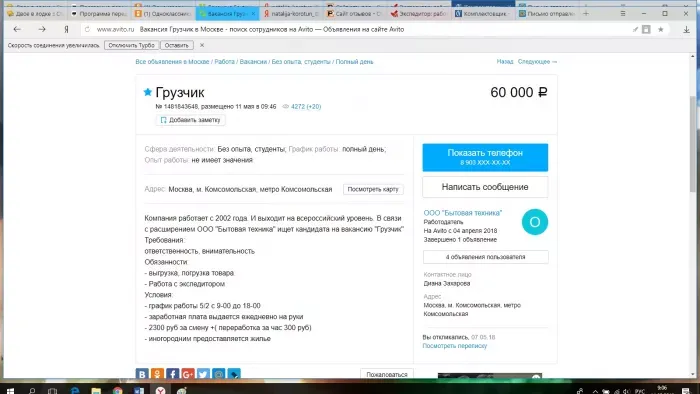Click Следующее → link
The height and width of the screenshot is (394, 700).
click(538, 62)
